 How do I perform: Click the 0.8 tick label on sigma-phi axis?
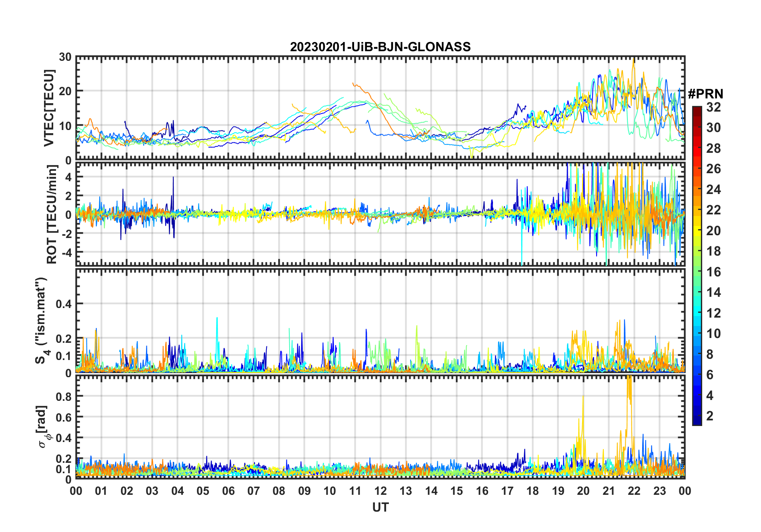pyautogui.click(x=63, y=396)
